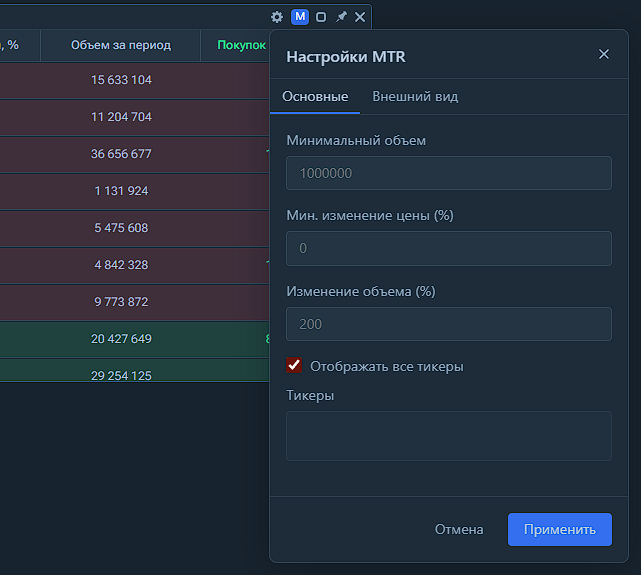Click the blue M mode icon
This screenshot has width=641, height=575.
[x=300, y=17]
